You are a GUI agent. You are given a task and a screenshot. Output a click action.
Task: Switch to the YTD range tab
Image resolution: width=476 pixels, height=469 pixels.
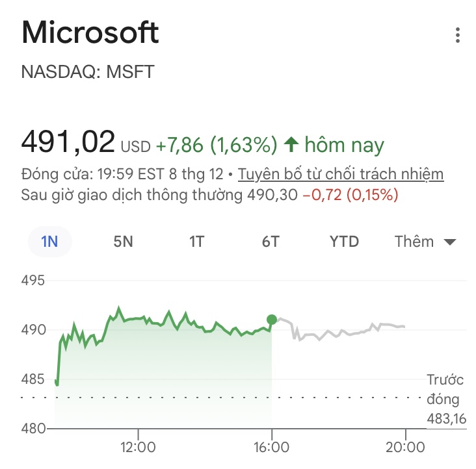pos(344,242)
